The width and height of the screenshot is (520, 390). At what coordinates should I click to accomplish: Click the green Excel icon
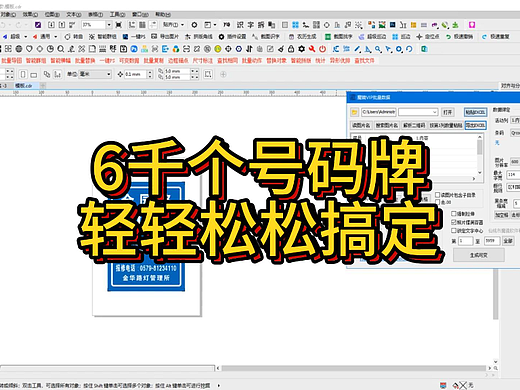tap(424, 49)
